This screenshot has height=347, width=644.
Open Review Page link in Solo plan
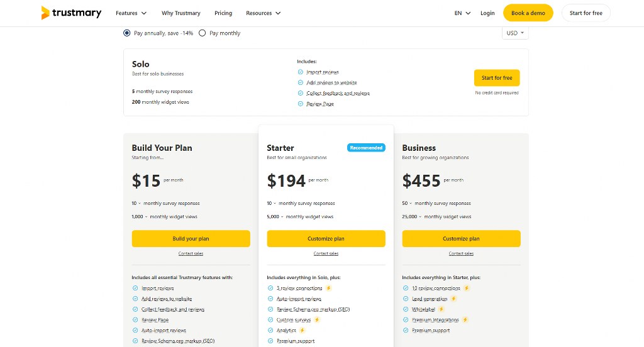320,104
